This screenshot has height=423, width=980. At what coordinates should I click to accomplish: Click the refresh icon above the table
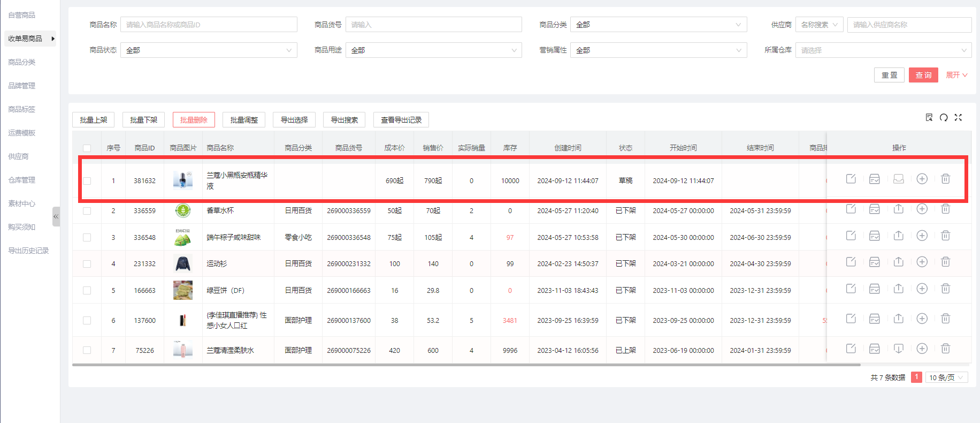944,118
